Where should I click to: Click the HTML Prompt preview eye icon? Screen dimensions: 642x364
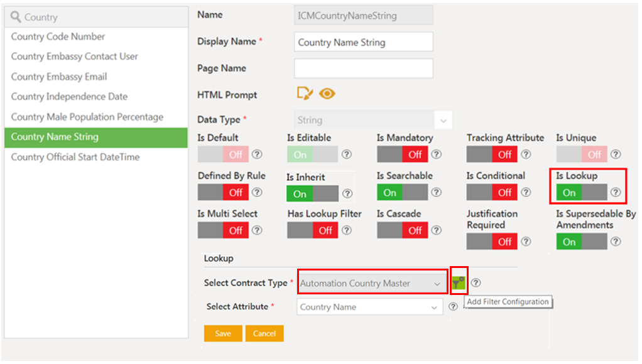pos(327,94)
